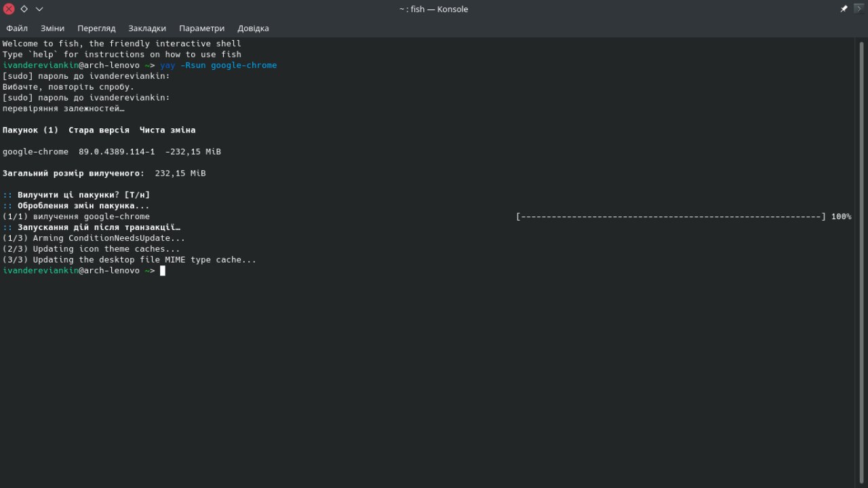The width and height of the screenshot is (868, 488).
Task: Open the Параметри menu
Action: tap(201, 29)
